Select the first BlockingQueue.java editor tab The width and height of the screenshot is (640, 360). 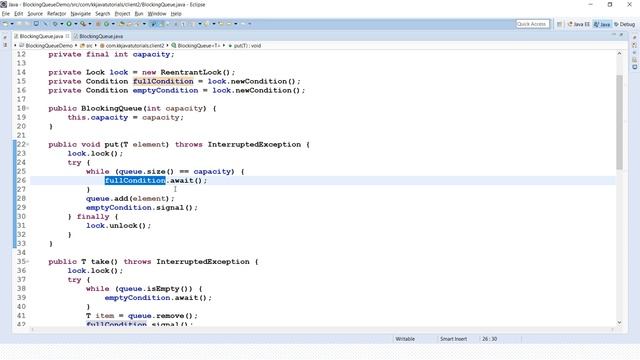click(x=41, y=36)
